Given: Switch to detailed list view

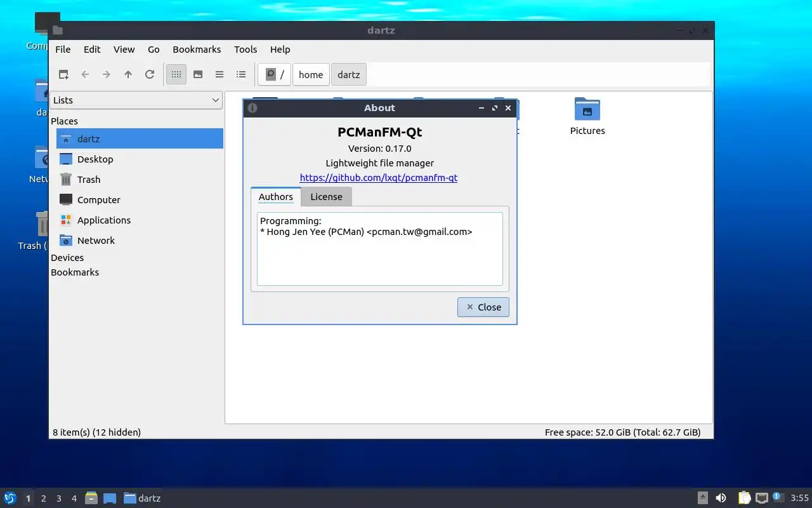Looking at the screenshot, I should pyautogui.click(x=241, y=74).
